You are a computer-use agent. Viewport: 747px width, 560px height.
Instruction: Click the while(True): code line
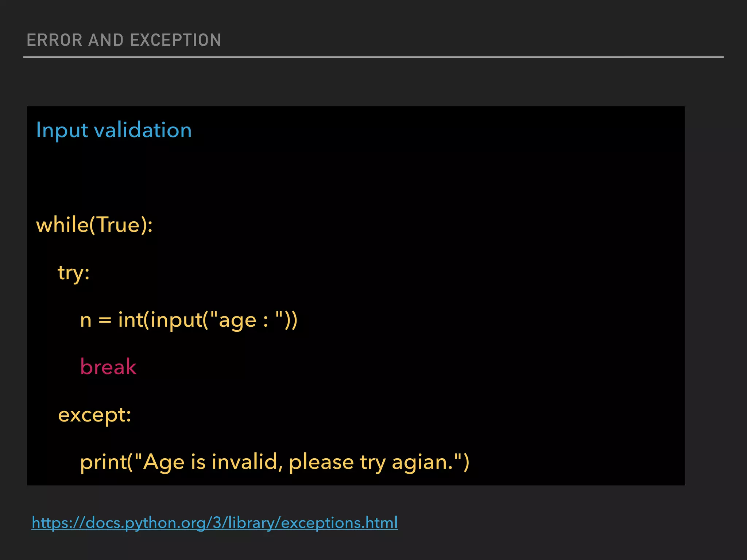[x=94, y=225]
